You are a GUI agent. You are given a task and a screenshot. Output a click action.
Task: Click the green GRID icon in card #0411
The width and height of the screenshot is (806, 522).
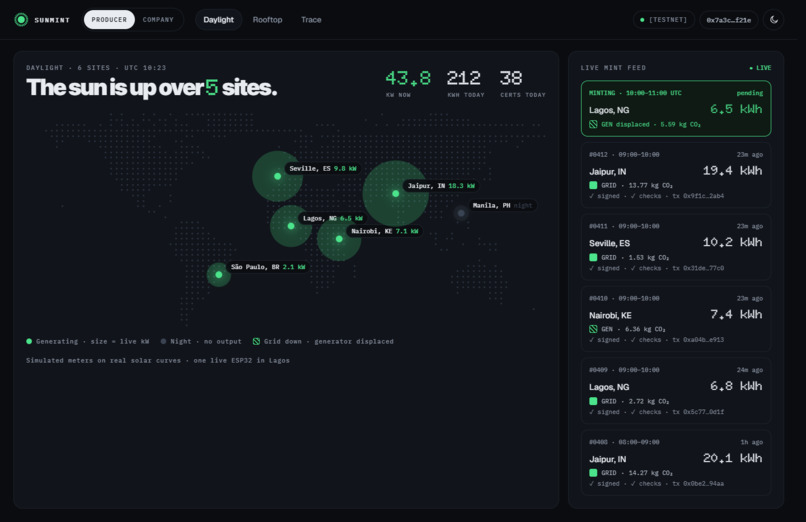tap(593, 257)
